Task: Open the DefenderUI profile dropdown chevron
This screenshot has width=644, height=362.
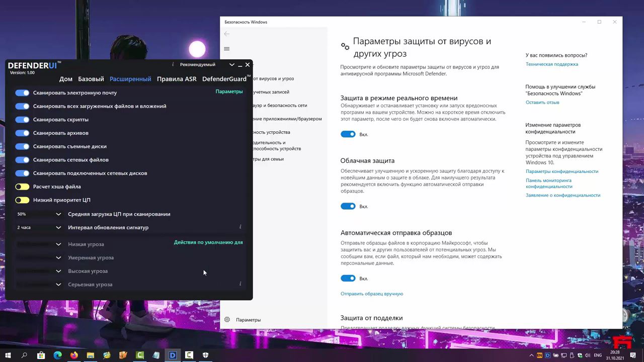Action: 231,65
